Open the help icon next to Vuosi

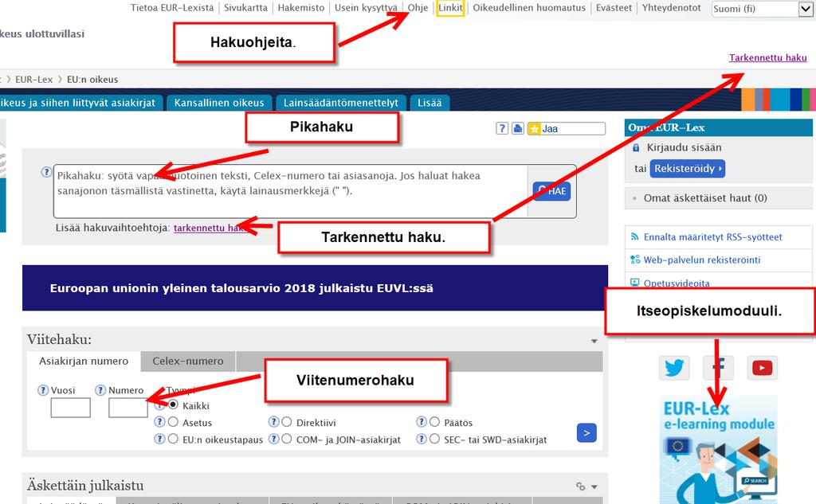point(43,390)
